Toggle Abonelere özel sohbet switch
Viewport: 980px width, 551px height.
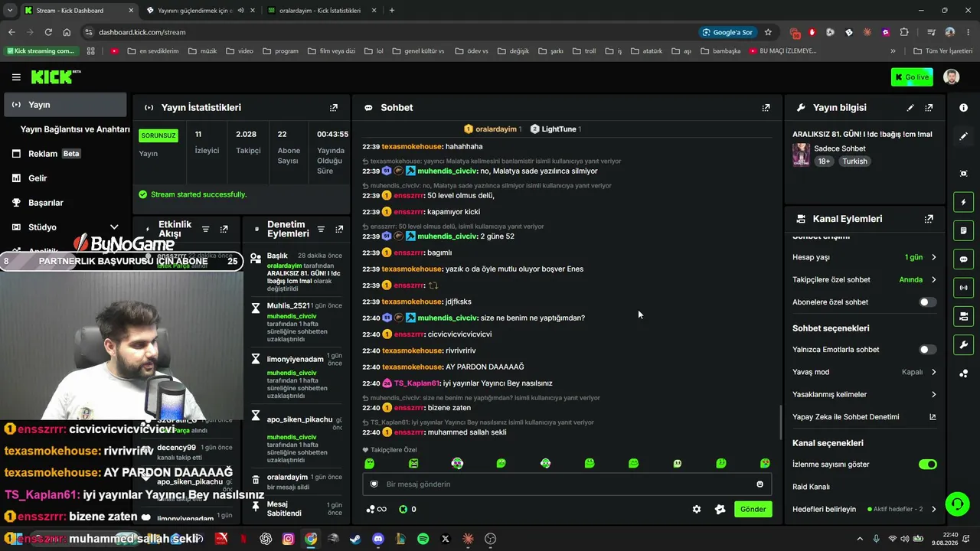pyautogui.click(x=927, y=302)
